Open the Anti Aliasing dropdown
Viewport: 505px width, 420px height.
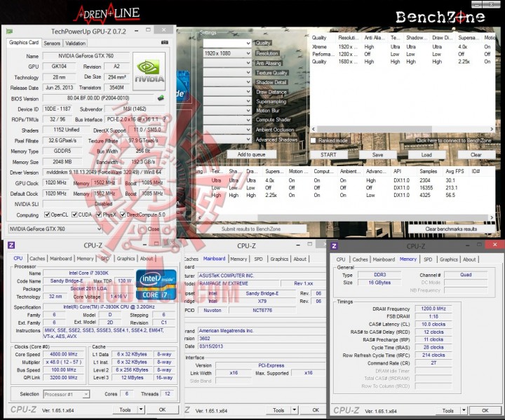(227, 63)
